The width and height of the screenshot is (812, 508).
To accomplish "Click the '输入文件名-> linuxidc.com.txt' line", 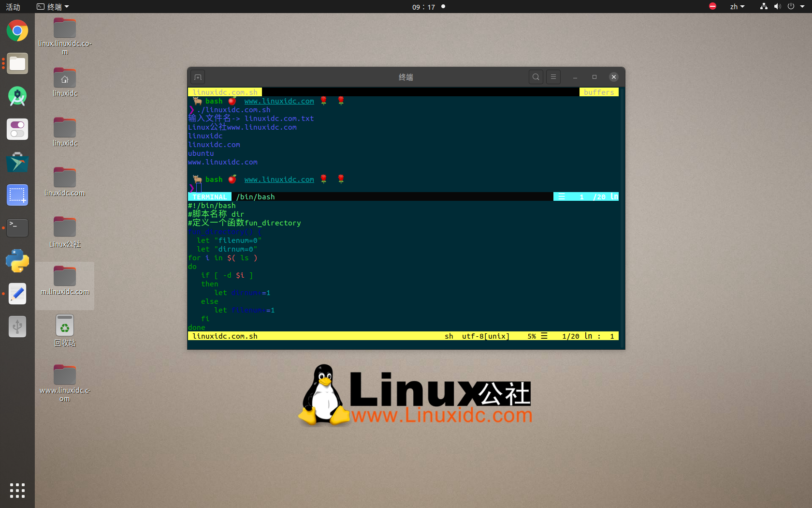I will coord(251,119).
